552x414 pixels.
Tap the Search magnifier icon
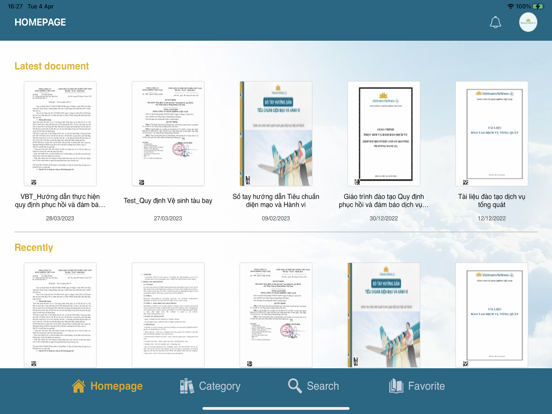pos(295,386)
